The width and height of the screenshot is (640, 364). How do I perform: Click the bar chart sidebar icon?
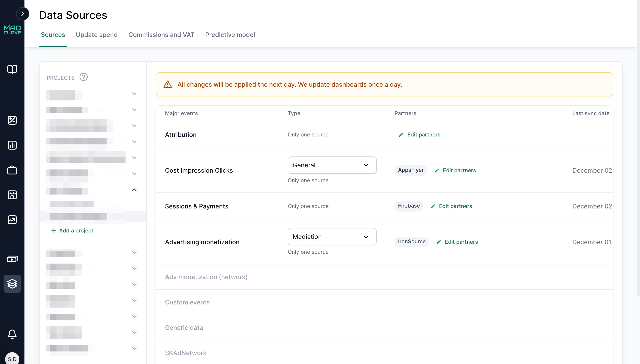(12, 145)
